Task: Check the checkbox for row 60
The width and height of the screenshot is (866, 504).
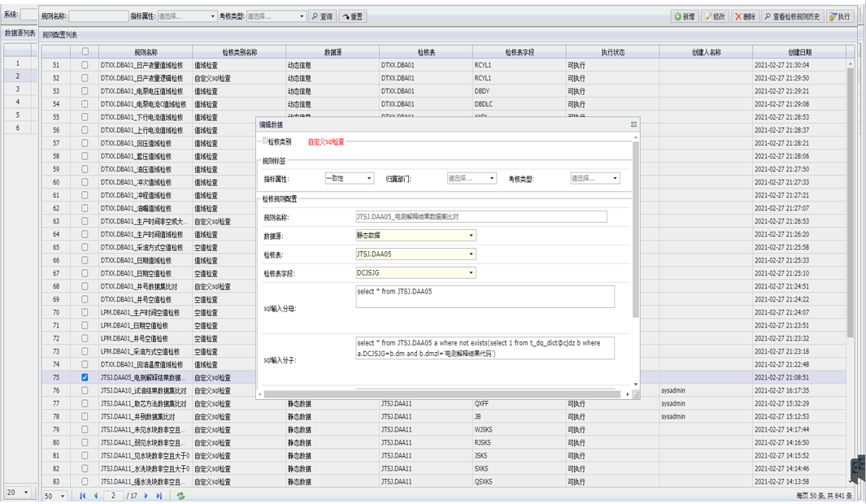Action: [85, 182]
